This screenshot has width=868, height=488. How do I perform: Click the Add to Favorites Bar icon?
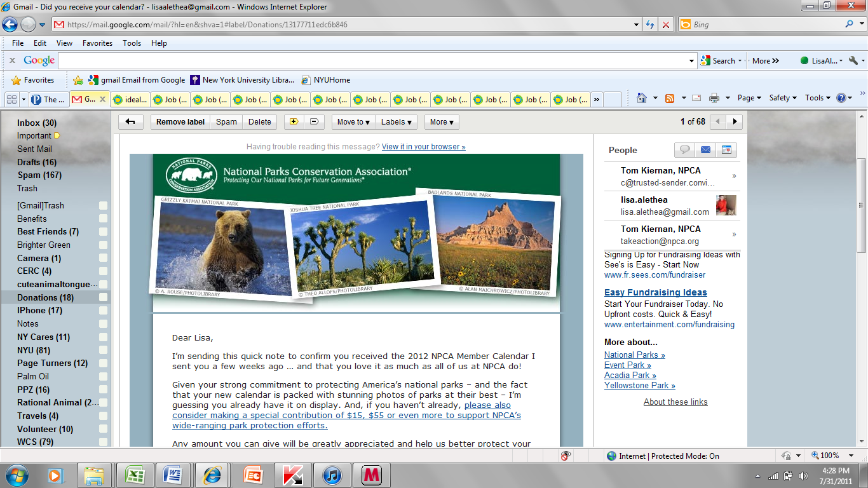(x=78, y=80)
